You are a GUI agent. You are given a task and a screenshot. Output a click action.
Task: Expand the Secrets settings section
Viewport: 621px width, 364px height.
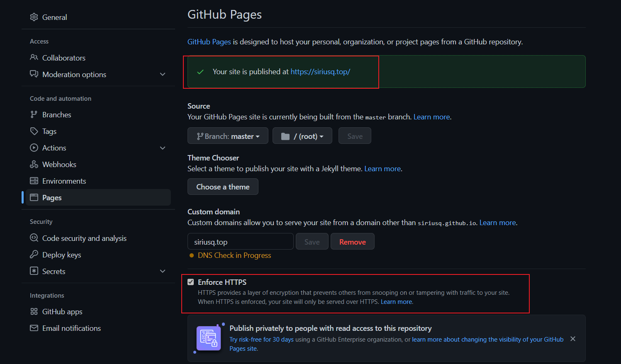(163, 271)
